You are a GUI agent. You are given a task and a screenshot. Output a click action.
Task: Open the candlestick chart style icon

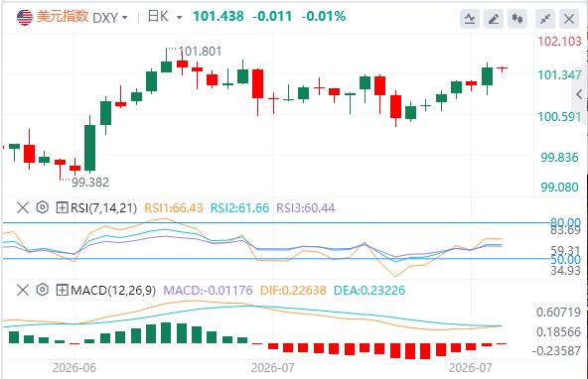point(517,19)
